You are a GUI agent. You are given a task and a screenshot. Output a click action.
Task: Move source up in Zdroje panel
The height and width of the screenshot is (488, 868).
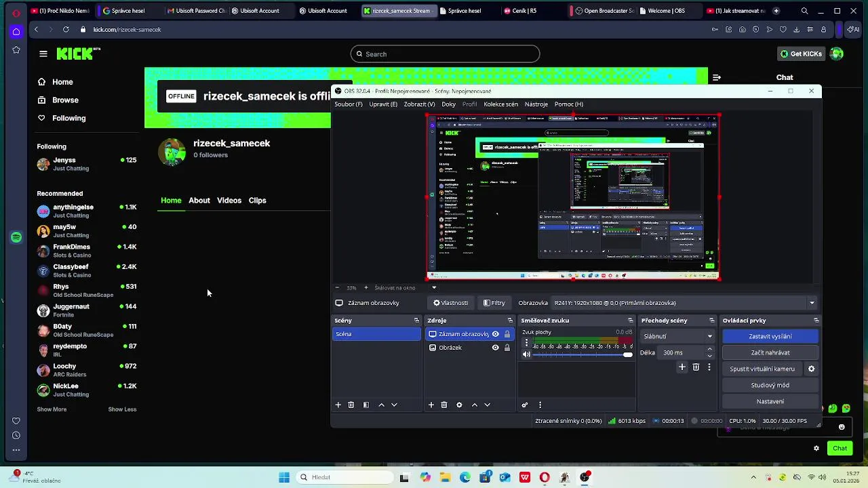click(474, 405)
